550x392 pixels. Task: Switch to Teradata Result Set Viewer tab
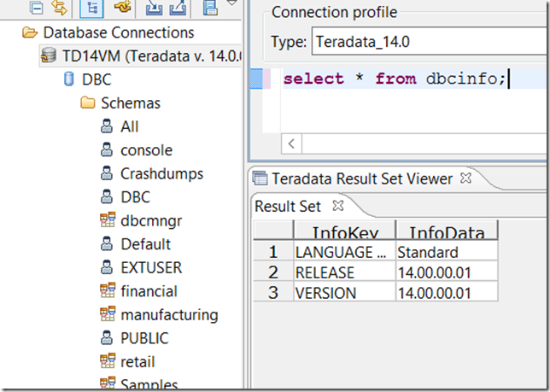361,178
